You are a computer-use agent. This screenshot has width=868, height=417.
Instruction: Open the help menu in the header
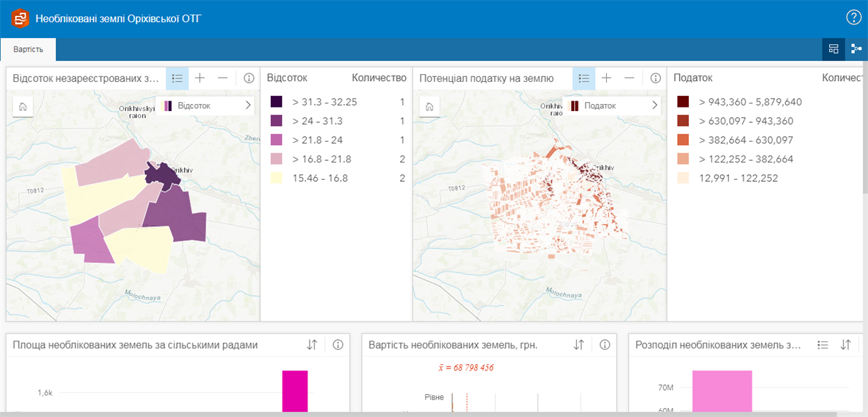tap(853, 18)
